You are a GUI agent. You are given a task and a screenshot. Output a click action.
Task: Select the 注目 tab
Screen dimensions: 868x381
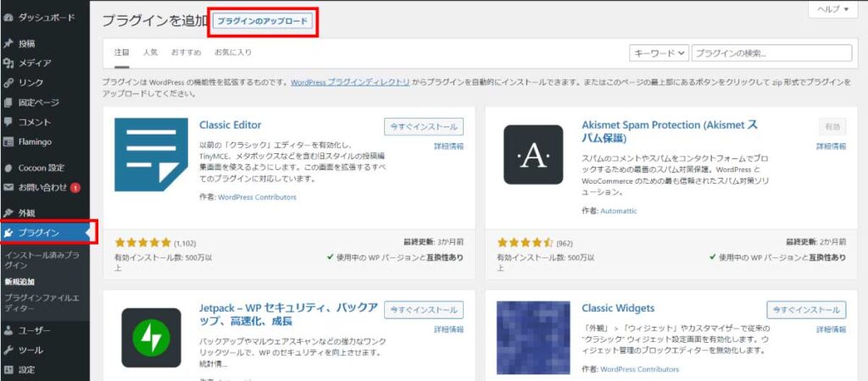122,52
